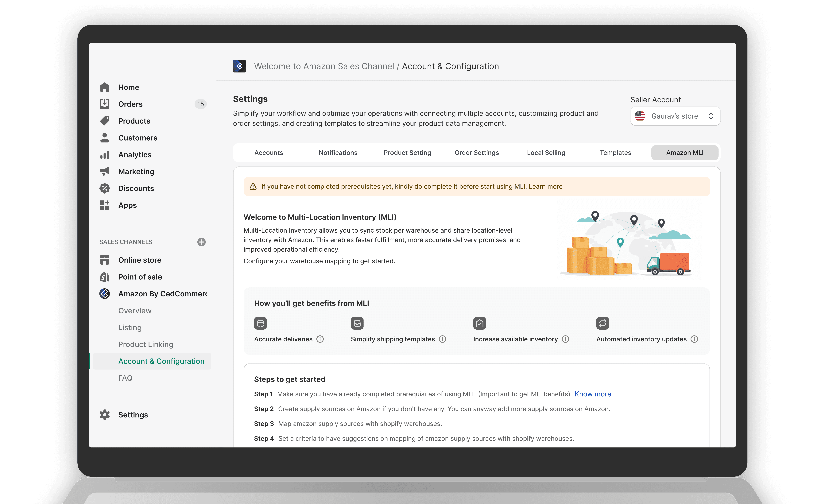Viewport: 825px width, 504px height.
Task: Open Analytics in the sidebar
Action: [135, 155]
